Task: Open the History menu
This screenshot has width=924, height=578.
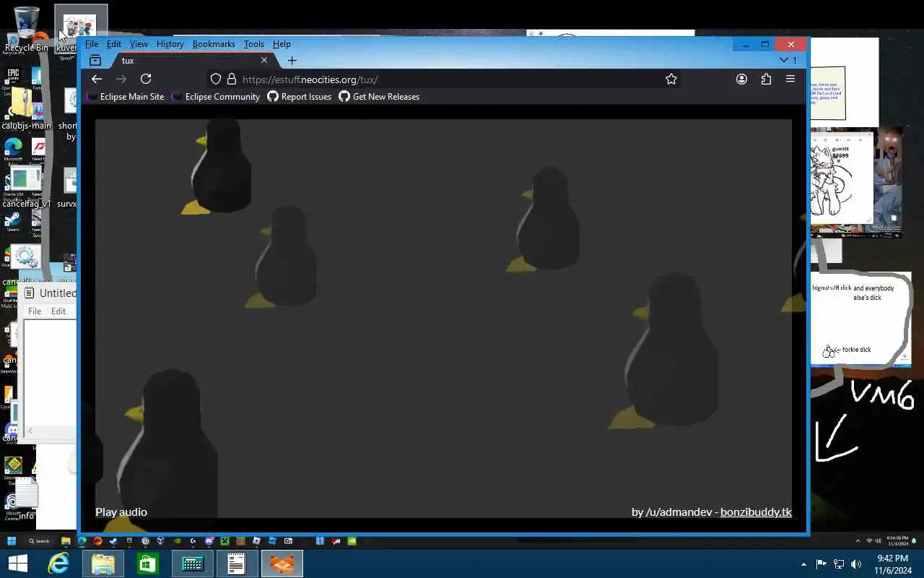Action: [x=170, y=44]
